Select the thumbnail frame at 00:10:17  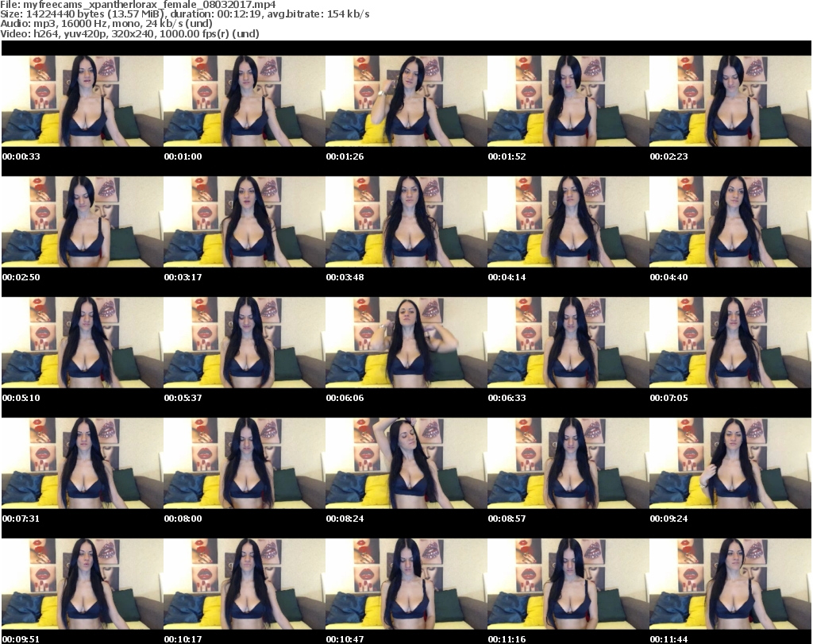245,584
